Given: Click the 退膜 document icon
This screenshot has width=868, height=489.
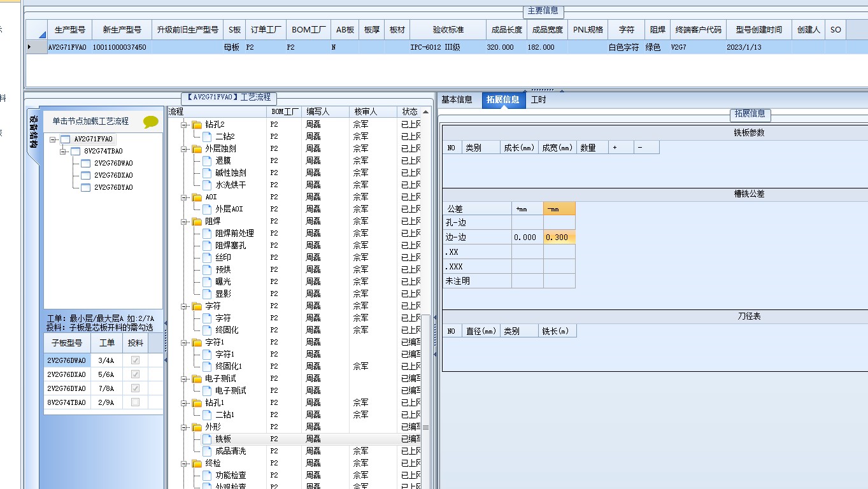Looking at the screenshot, I should tap(207, 161).
